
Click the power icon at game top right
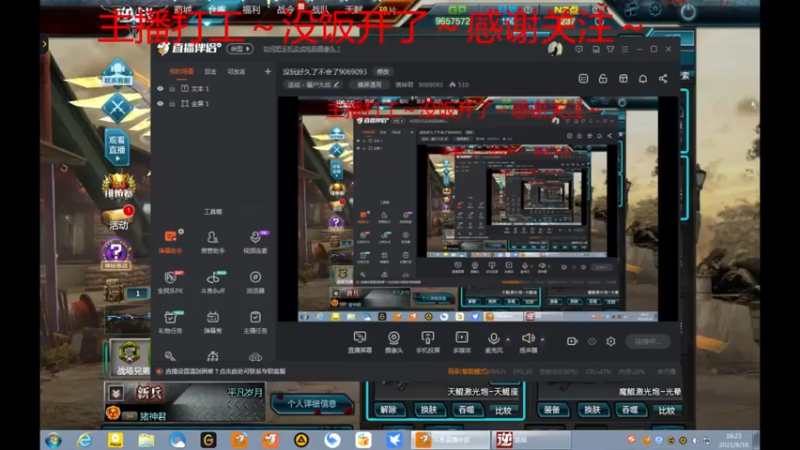click(x=688, y=11)
